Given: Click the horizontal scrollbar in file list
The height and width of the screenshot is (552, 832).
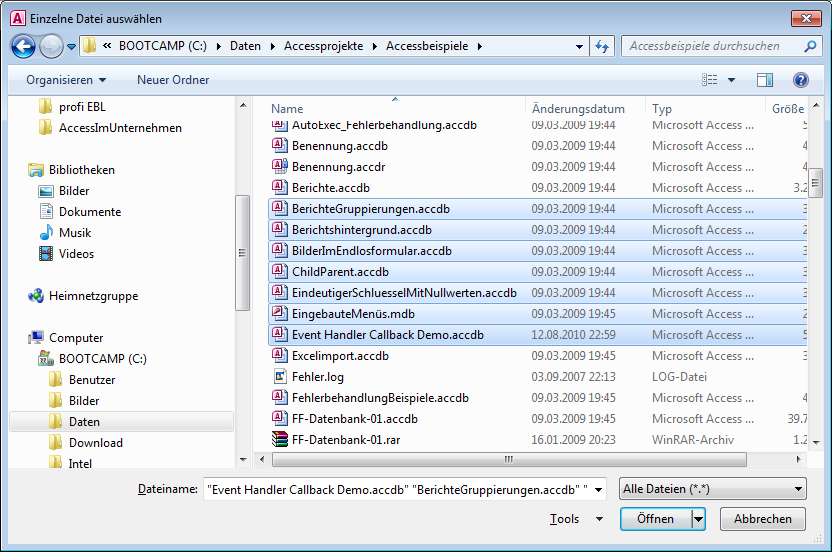Looking at the screenshot, I should (508, 459).
